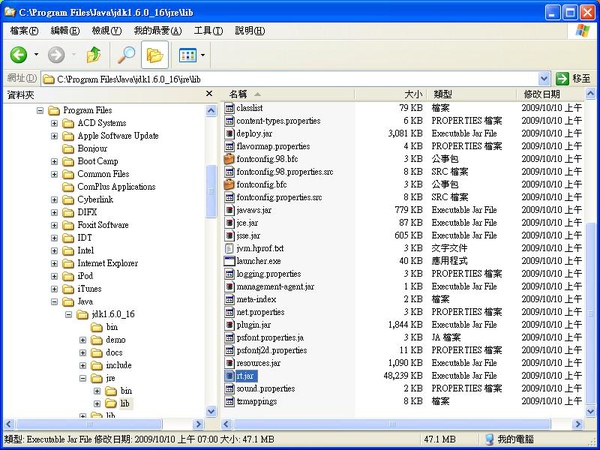The image size is (600, 450).
Task: Click the jce.jar file icon
Action: (229, 223)
